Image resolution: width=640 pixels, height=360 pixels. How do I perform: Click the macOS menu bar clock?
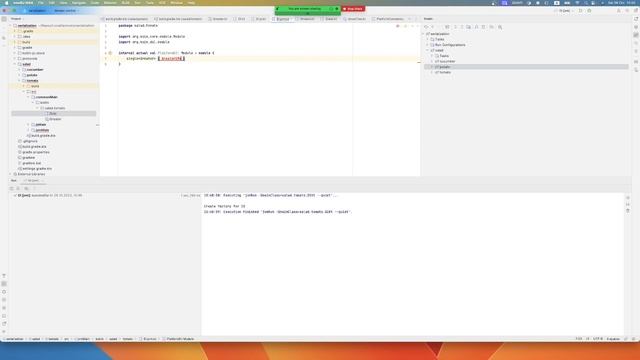[x=622, y=3]
